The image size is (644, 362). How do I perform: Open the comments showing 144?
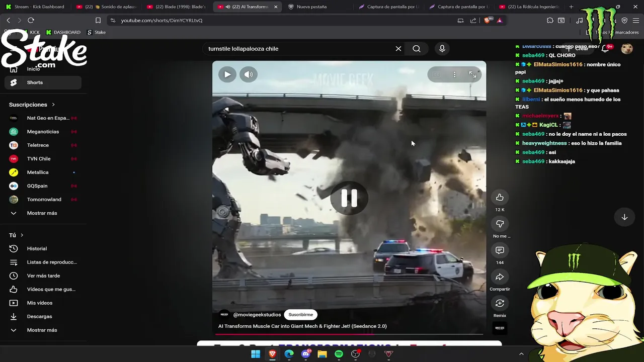(x=500, y=250)
